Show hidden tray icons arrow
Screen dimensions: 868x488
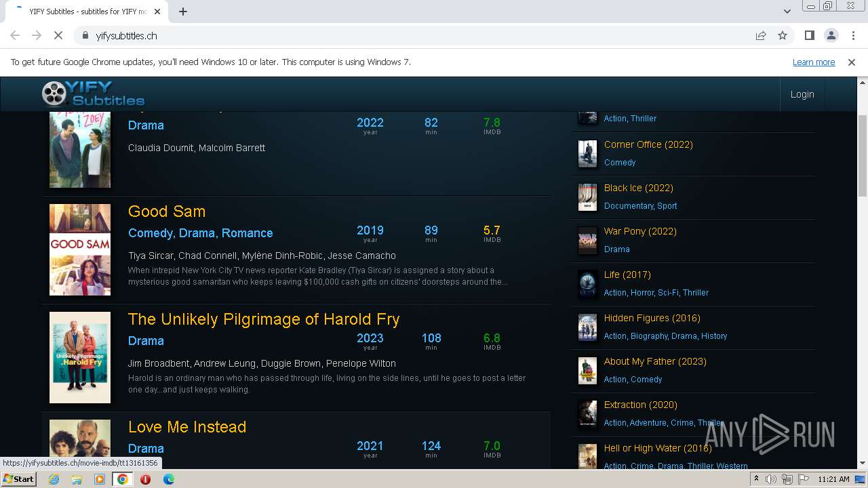point(756,479)
